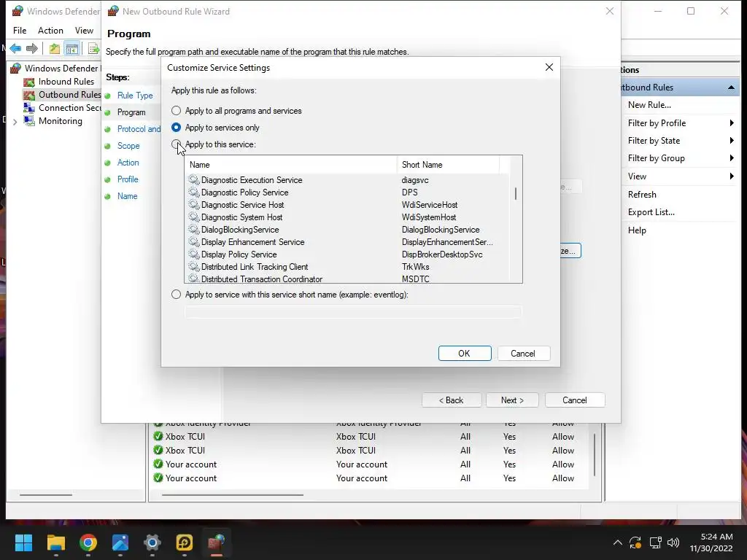The height and width of the screenshot is (560, 747).
Task: Show hidden icons chevron in system tray
Action: pos(617,542)
